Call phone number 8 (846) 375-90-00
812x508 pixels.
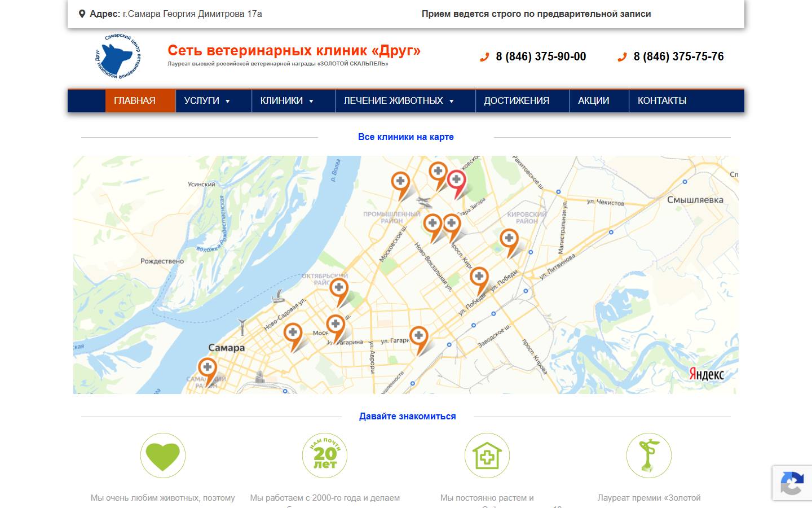pos(541,56)
